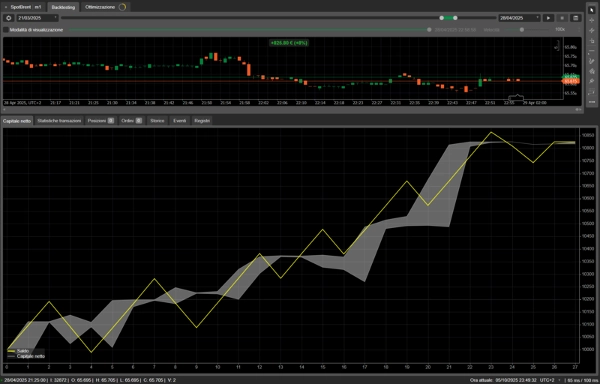Click small icon at left of SpotBrent tab
Image resolution: width=600 pixels, height=384 pixels.
pyautogui.click(x=6, y=7)
